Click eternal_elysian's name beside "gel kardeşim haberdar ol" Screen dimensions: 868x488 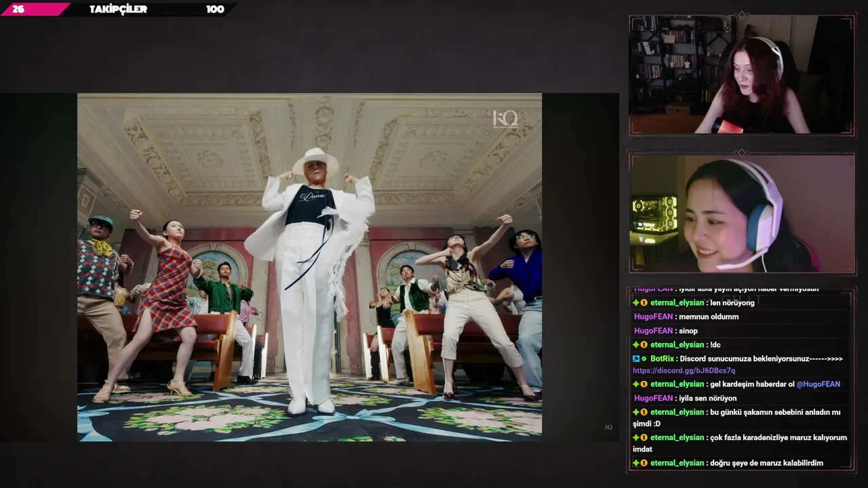677,384
